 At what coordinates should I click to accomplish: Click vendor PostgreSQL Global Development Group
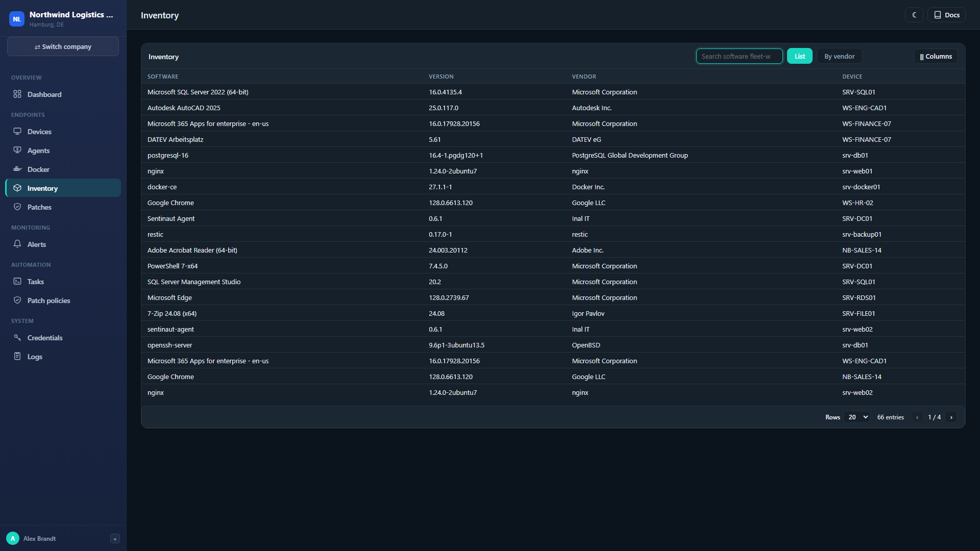pos(630,155)
